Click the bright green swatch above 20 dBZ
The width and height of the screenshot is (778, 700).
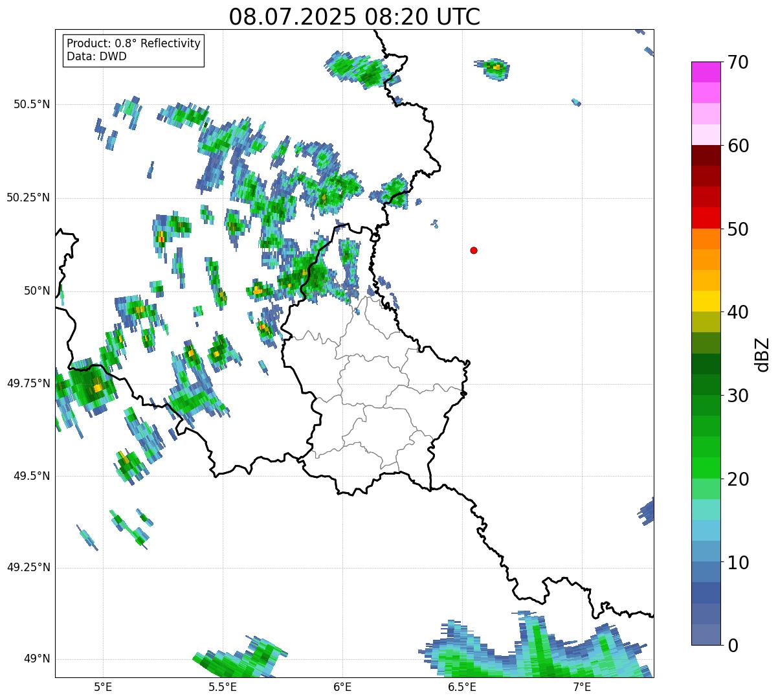click(706, 468)
